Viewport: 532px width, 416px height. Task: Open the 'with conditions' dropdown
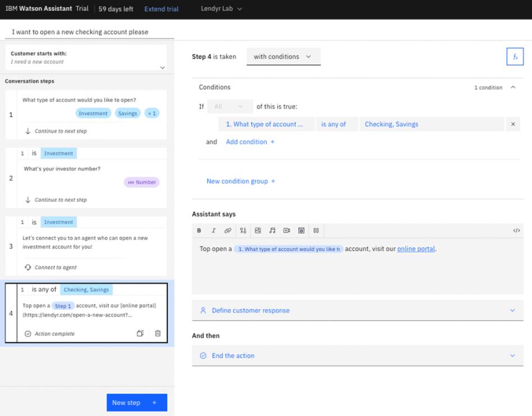(283, 57)
